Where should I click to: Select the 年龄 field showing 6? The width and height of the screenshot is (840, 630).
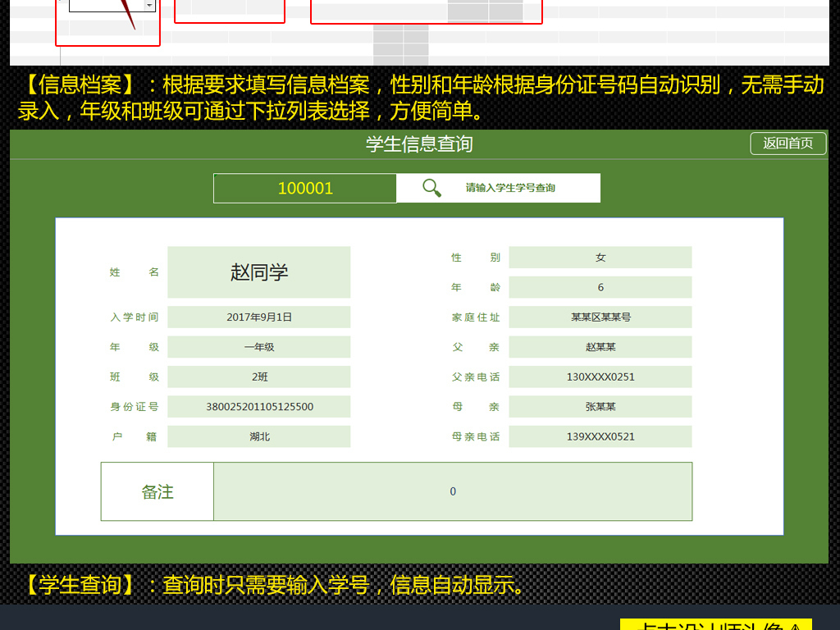600,287
